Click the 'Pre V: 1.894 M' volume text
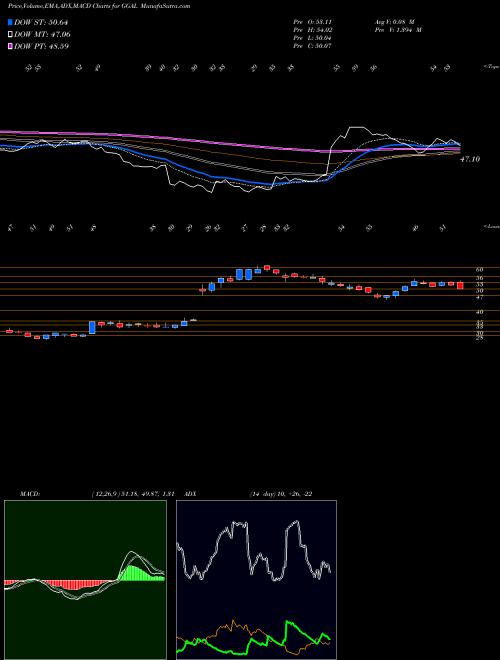Image resolution: width=500 pixels, height=660 pixels. [x=398, y=30]
